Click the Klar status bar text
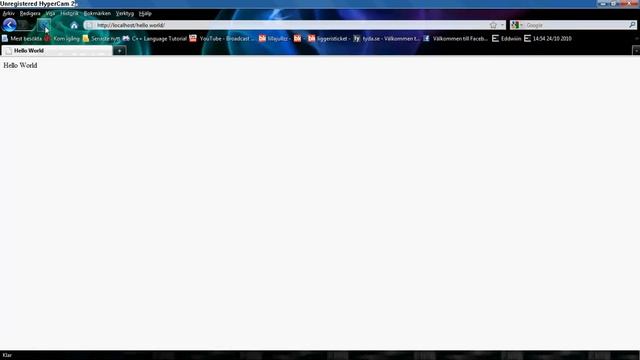 point(7,355)
